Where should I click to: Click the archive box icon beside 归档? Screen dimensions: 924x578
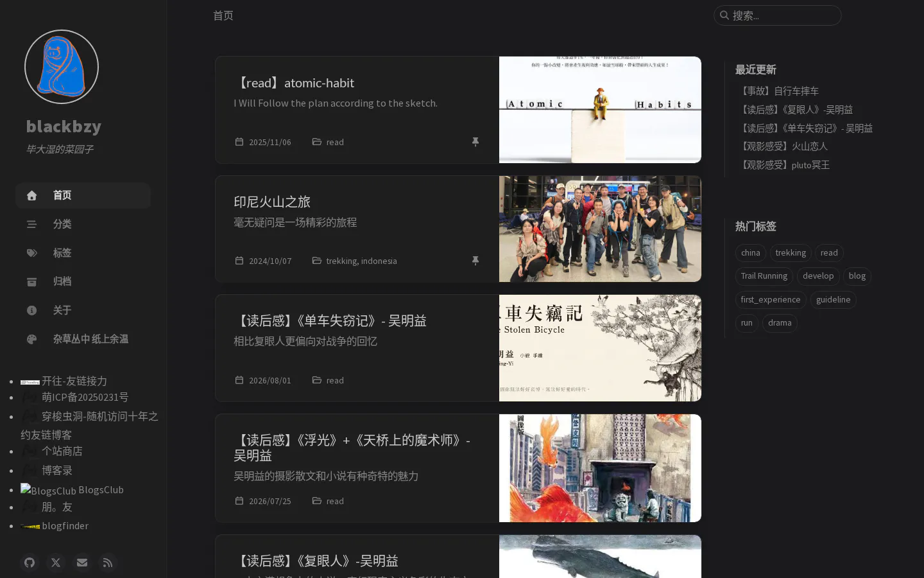coord(31,281)
